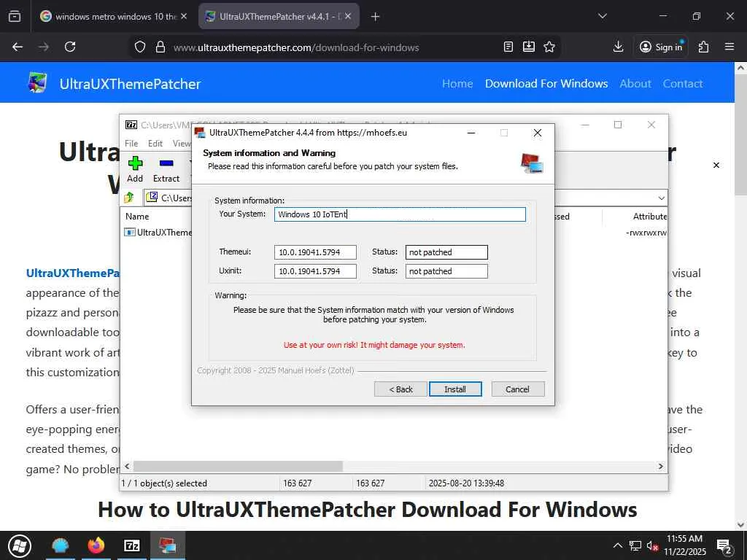Image resolution: width=747 pixels, height=560 pixels.
Task: Click the Themeui version field
Action: pos(315,252)
